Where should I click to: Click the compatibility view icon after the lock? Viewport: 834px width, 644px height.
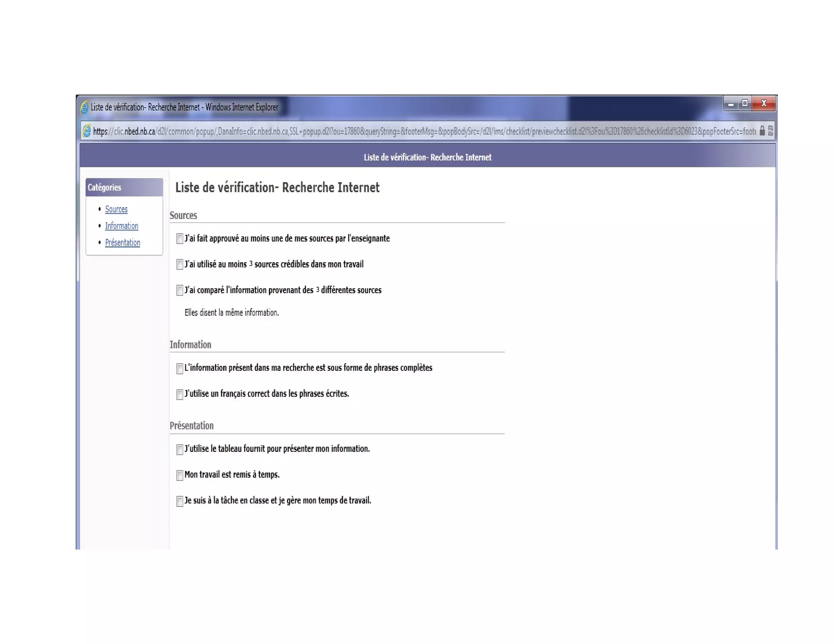(770, 131)
